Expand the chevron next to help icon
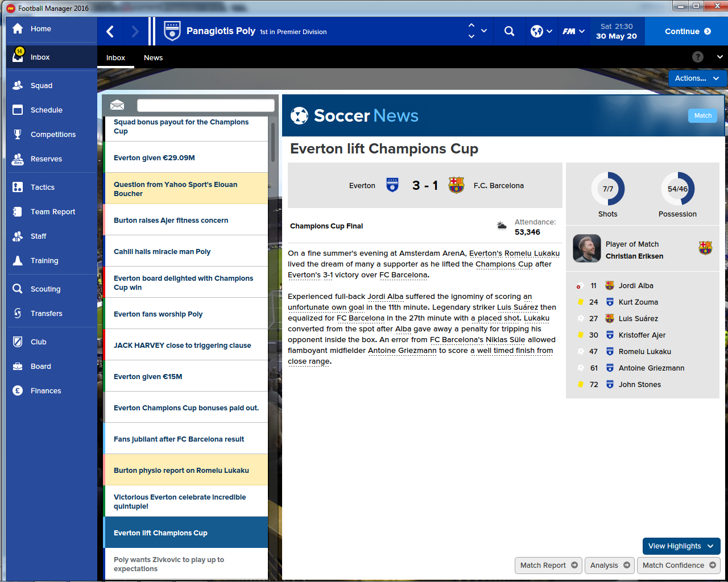 coord(719,57)
